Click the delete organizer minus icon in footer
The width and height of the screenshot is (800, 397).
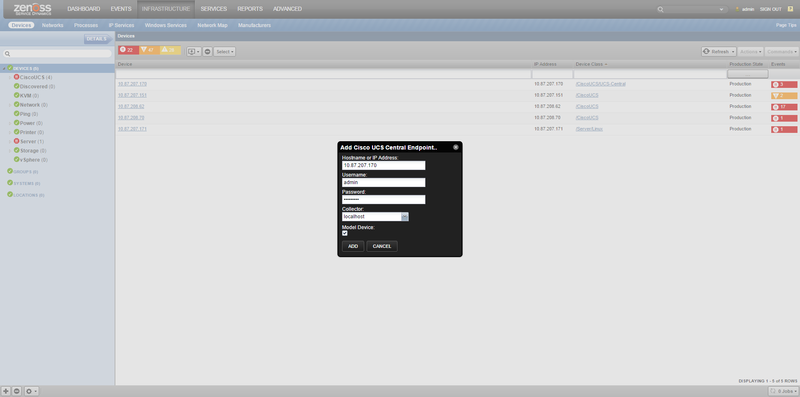(17, 391)
